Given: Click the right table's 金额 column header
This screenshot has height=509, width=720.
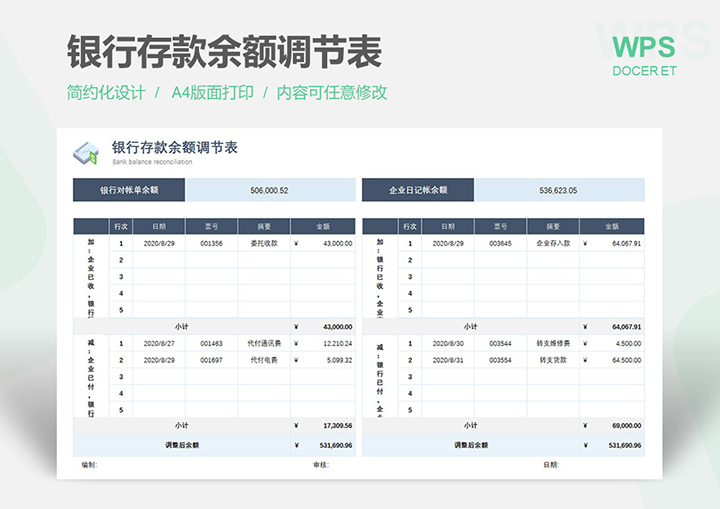Looking at the screenshot, I should click(612, 227).
